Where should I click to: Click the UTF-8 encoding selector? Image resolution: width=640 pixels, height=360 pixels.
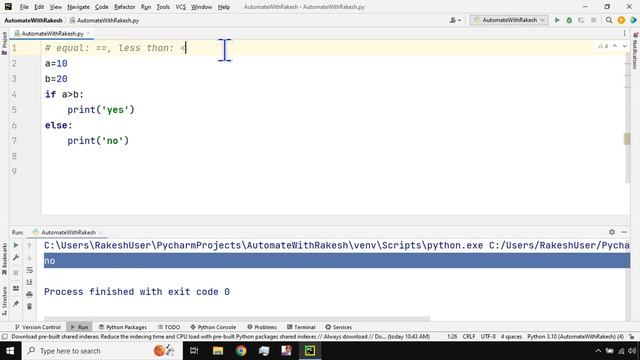pos(488,337)
